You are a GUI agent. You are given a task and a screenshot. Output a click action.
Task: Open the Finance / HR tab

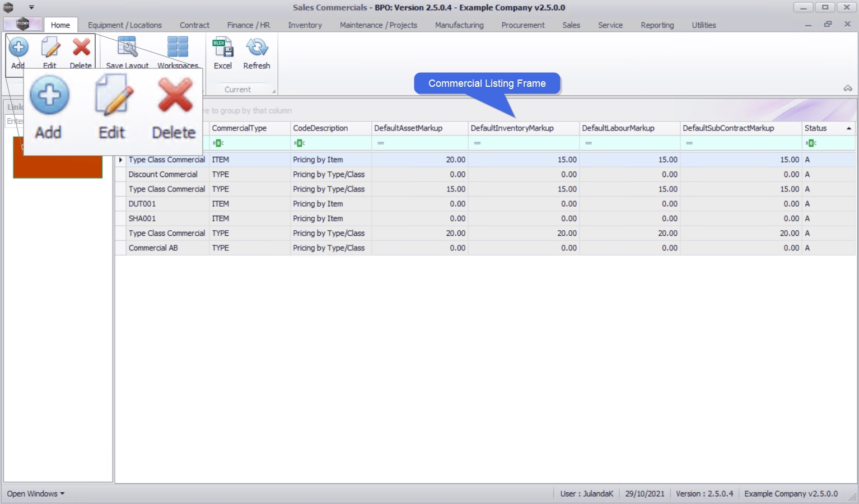click(x=249, y=25)
